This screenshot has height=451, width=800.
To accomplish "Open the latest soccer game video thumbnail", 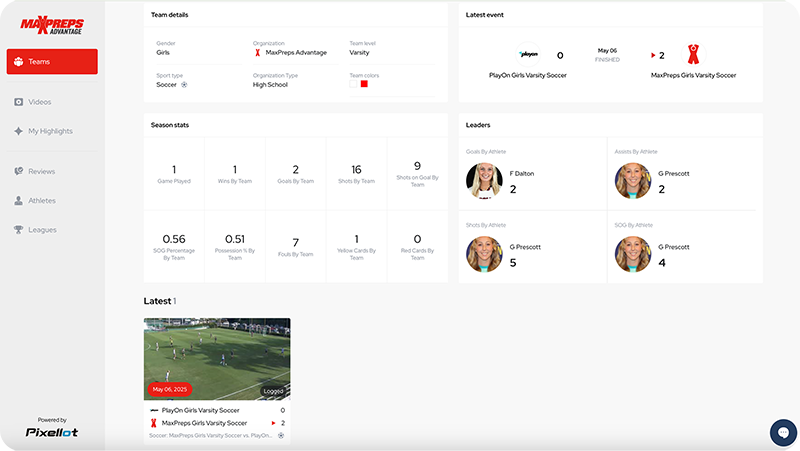I will pyautogui.click(x=217, y=359).
